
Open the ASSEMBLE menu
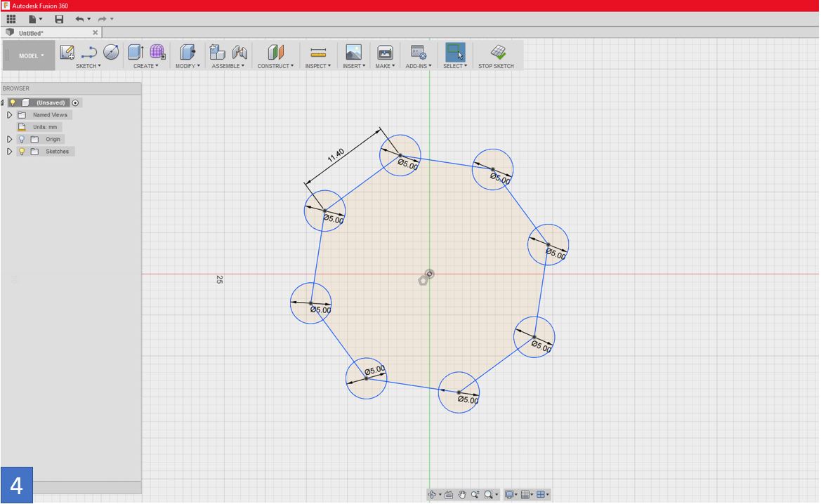pyautogui.click(x=228, y=66)
